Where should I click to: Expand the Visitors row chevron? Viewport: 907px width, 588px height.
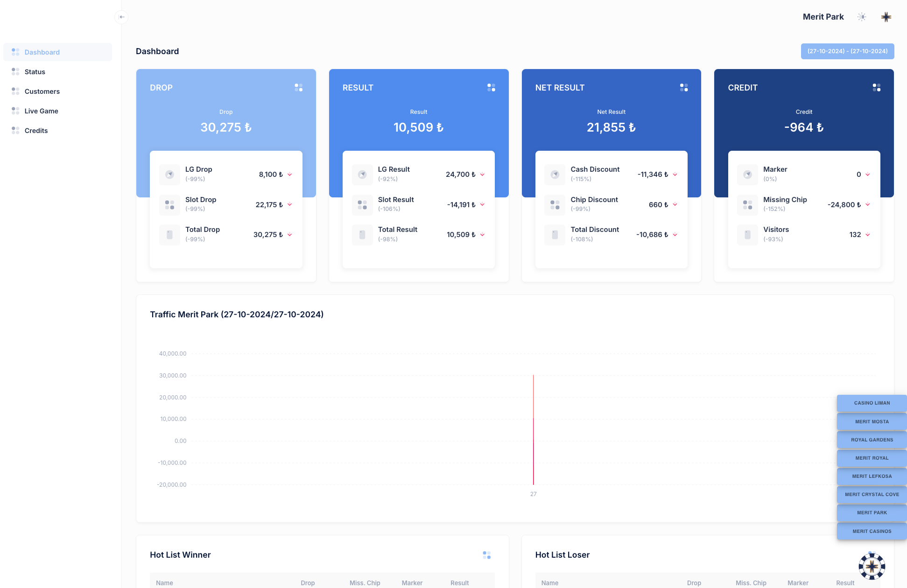(x=868, y=235)
